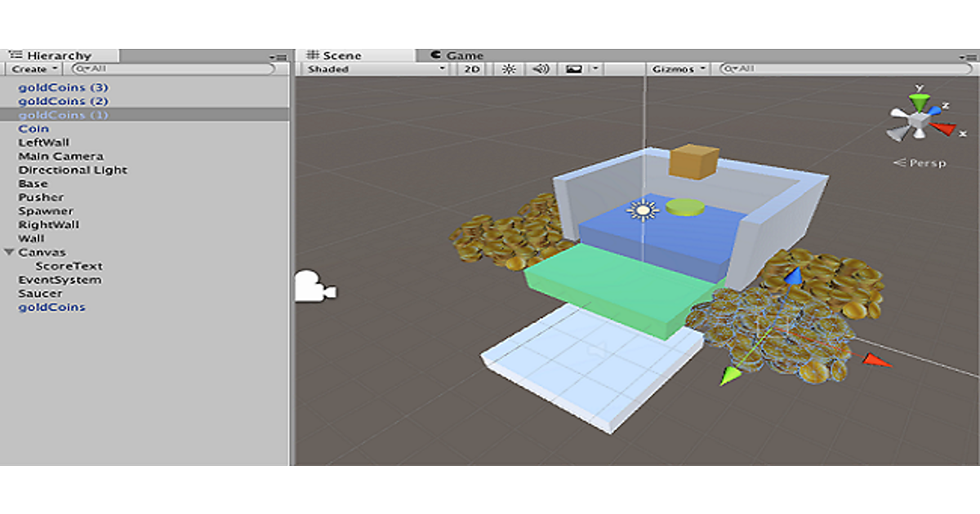Open the Shaded draw mode dropdown
The height and width of the screenshot is (514, 980).
pos(376,69)
